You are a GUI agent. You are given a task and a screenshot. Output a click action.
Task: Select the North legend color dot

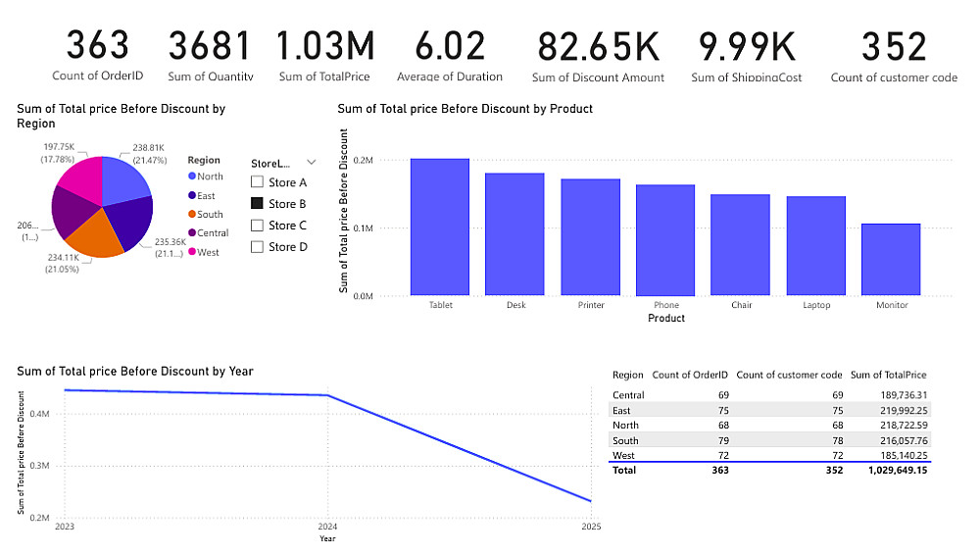(192, 177)
